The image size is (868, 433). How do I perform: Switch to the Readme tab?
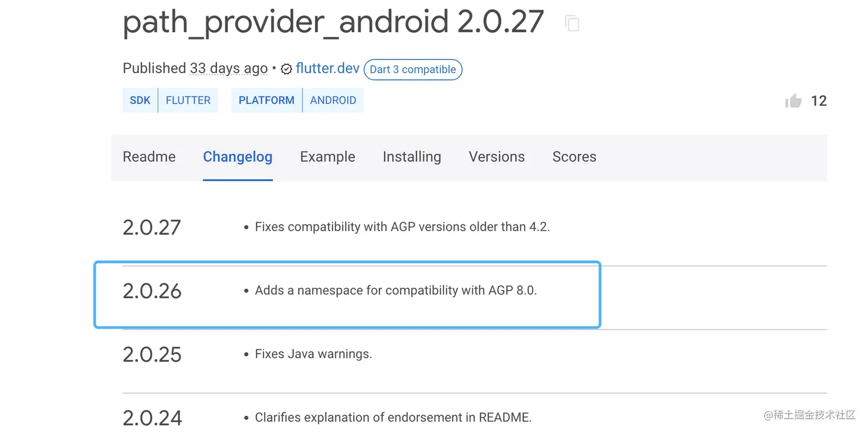(x=149, y=157)
